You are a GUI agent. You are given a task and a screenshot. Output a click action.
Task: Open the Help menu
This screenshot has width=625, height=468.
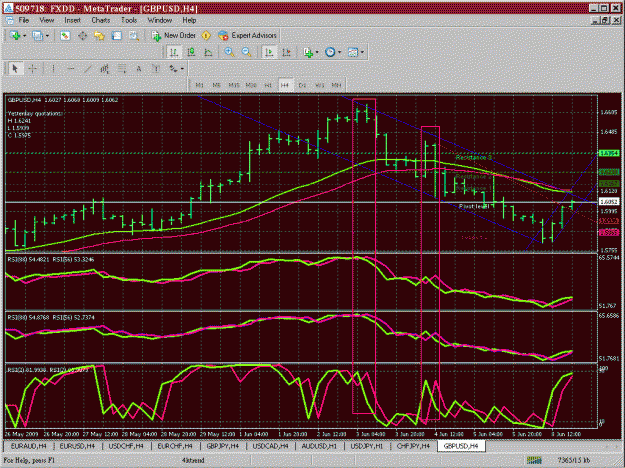coord(189,20)
